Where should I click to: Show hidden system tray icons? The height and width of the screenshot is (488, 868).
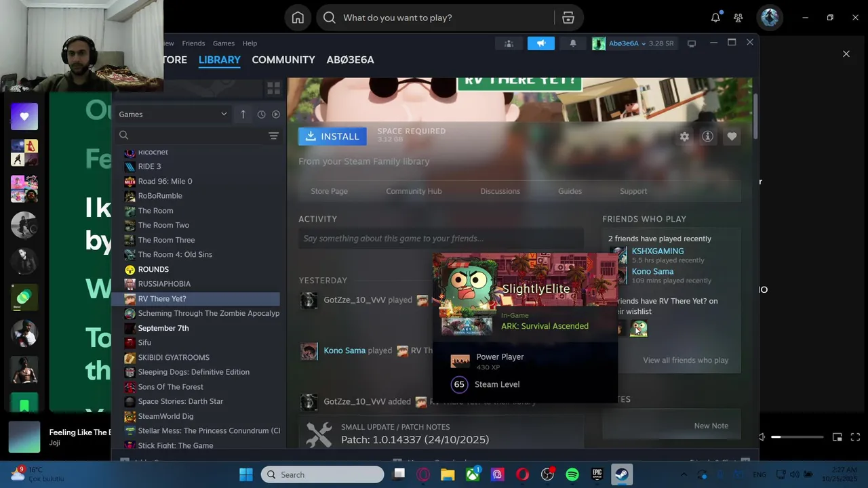pyautogui.click(x=684, y=474)
